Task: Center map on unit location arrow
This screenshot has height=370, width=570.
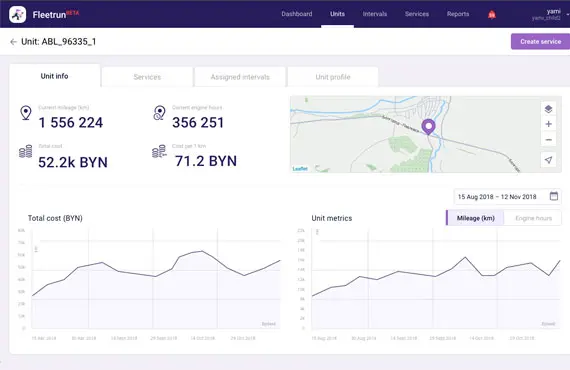Action: coord(548,160)
